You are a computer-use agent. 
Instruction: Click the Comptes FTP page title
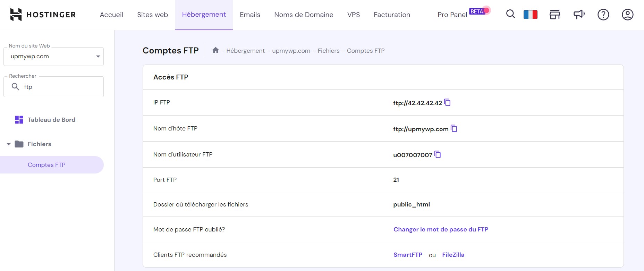pos(171,51)
